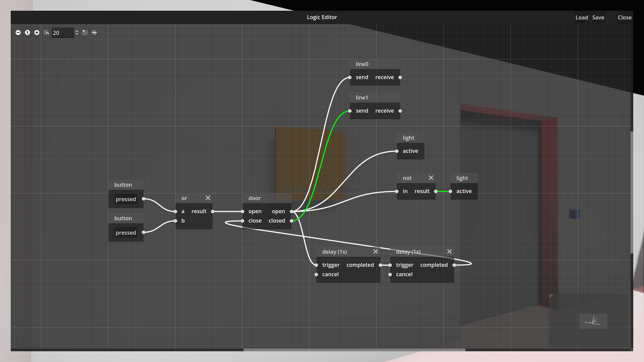Reset zoom with the 1 icon
This screenshot has width=644, height=362.
tap(28, 33)
